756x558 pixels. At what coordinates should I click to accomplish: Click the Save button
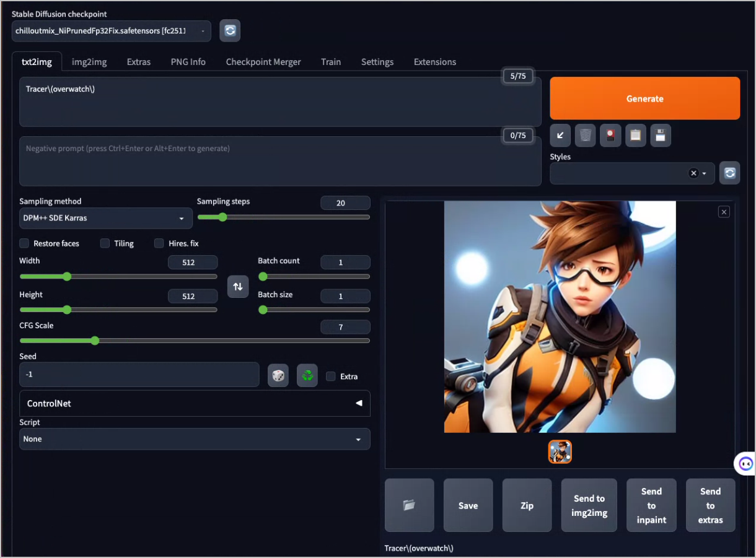click(468, 505)
